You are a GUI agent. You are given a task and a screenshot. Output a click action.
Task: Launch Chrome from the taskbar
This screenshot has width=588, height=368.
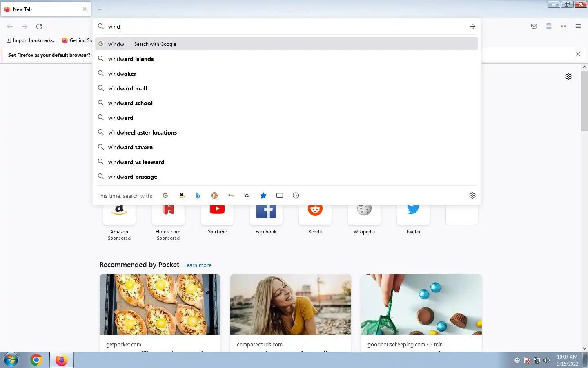point(36,360)
